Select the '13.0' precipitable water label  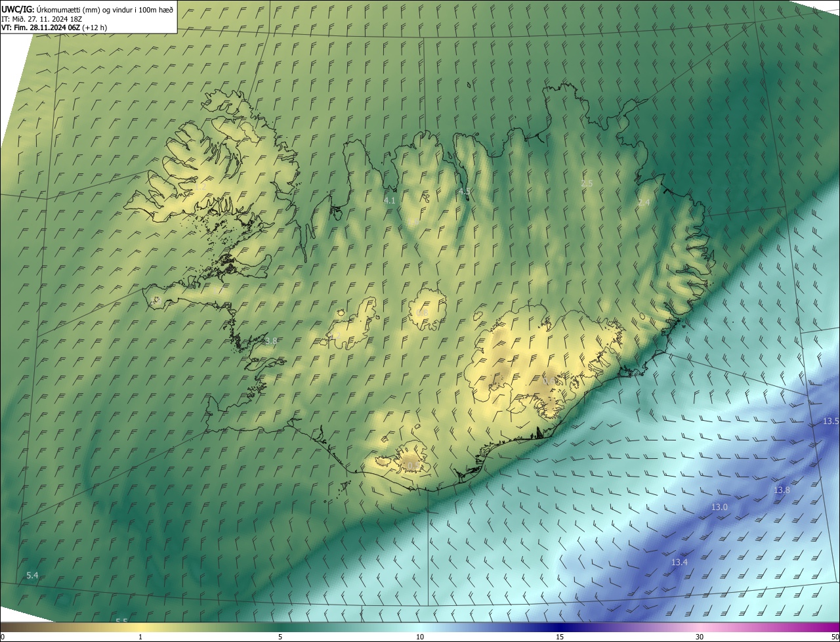(x=720, y=507)
